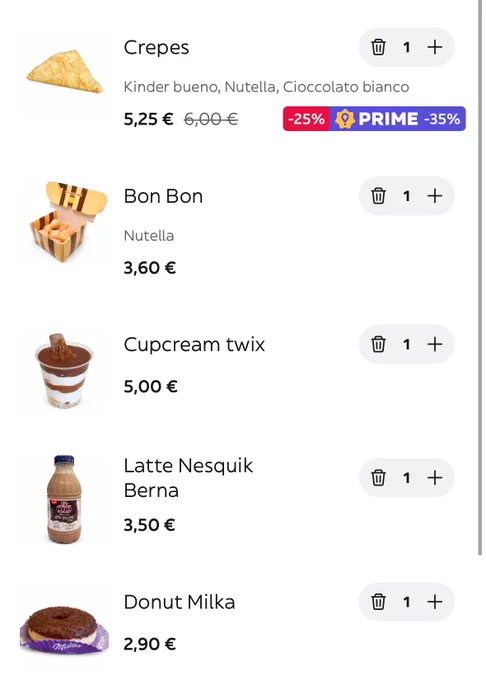
Task: Open the Donut Milka item title
Action: (179, 602)
